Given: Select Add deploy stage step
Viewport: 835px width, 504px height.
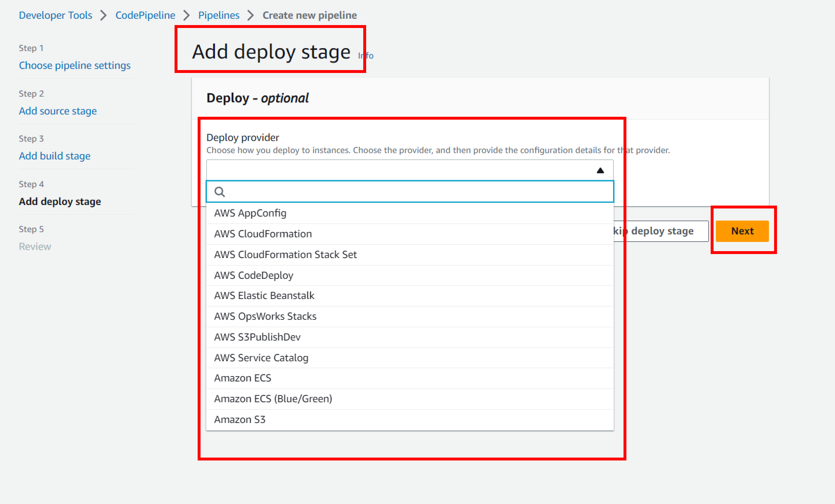Looking at the screenshot, I should click(x=60, y=201).
